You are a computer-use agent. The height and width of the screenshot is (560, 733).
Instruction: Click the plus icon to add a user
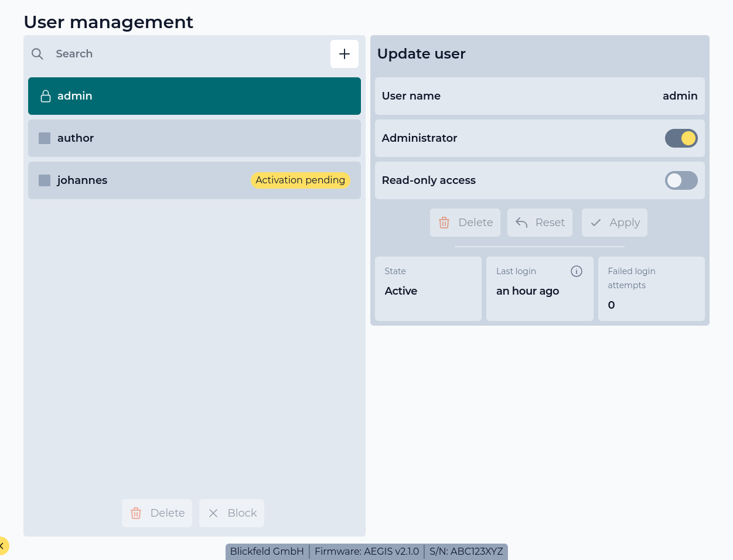pyautogui.click(x=345, y=53)
